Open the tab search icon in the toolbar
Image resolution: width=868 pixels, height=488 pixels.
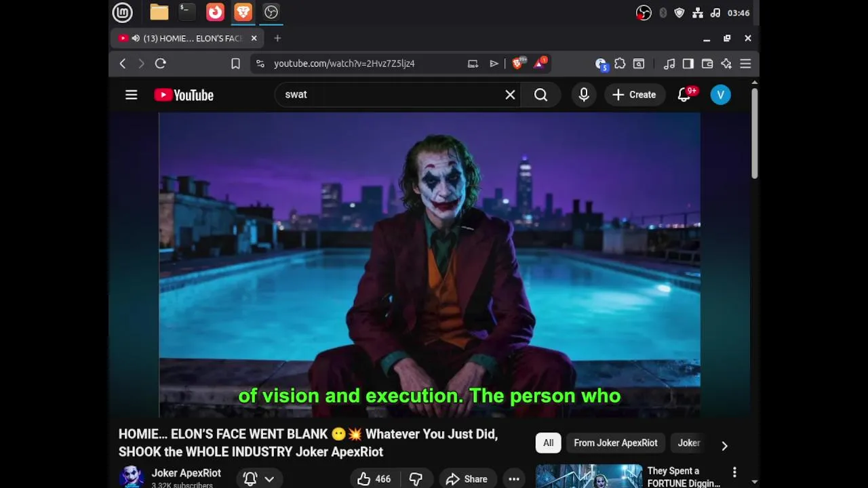[639, 64]
